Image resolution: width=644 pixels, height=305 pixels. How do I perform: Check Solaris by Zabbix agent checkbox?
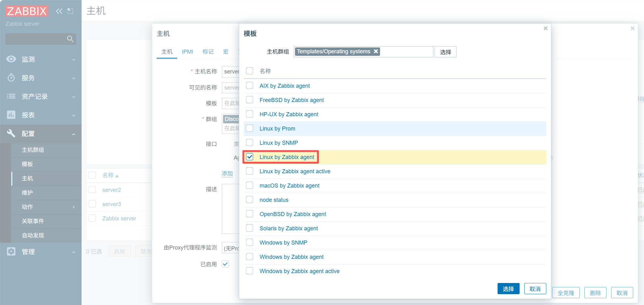(250, 228)
